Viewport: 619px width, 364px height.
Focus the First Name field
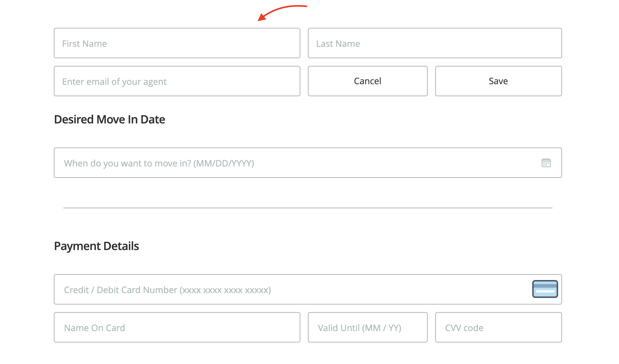[177, 43]
